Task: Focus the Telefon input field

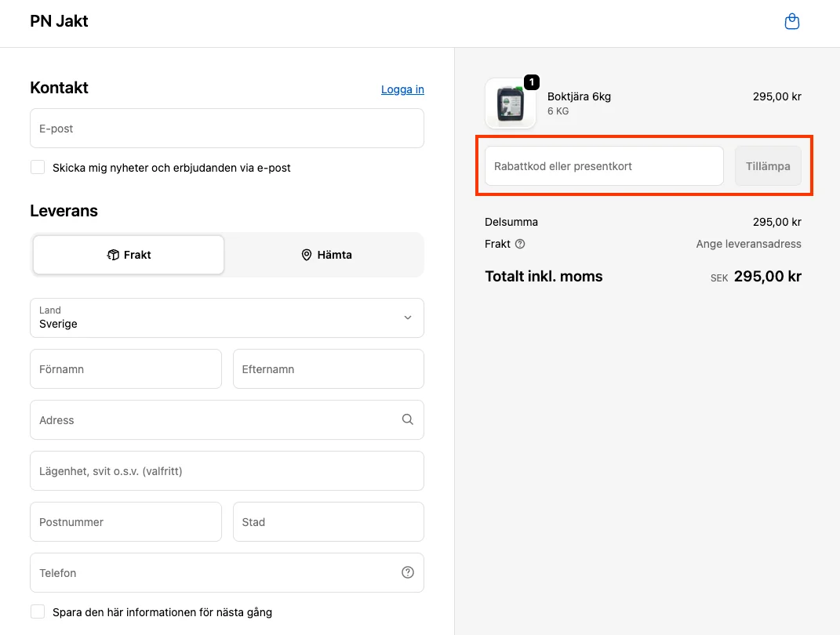Action: click(227, 573)
